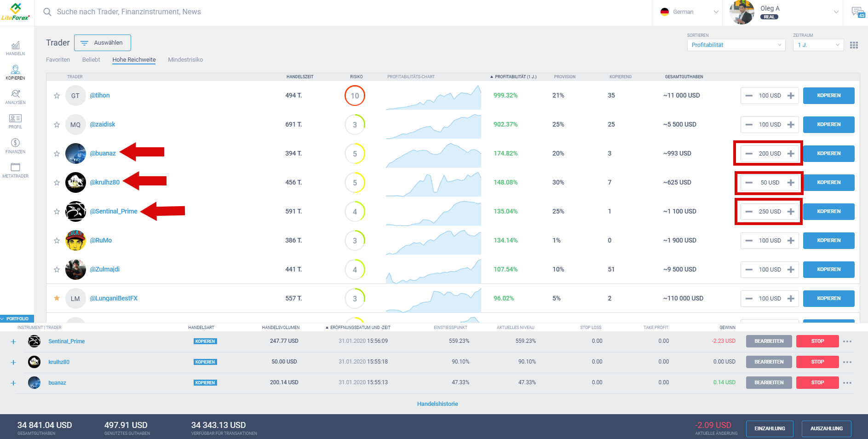The image size is (868, 439).
Task: Increase the 200 USD amount with plus stepper
Action: (791, 153)
